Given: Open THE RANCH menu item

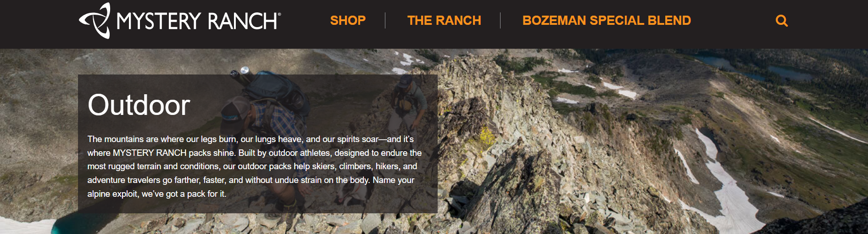Looking at the screenshot, I should [x=444, y=21].
